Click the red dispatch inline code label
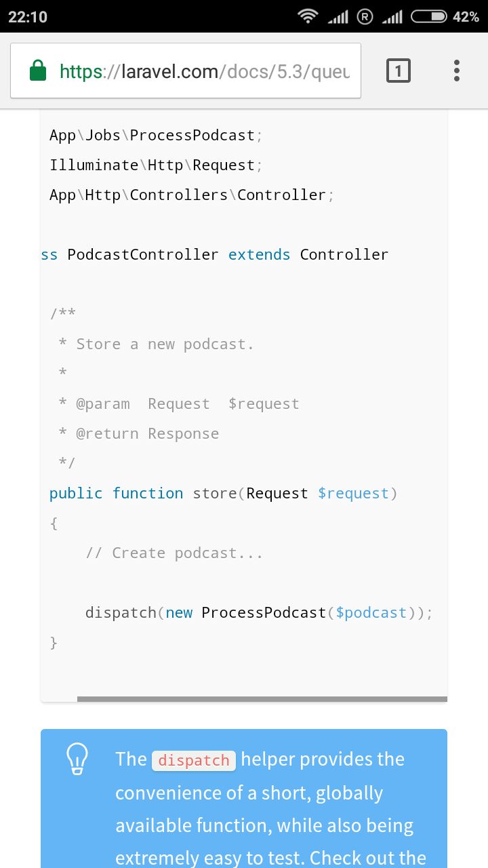Viewport: 488px width, 868px height. click(194, 760)
